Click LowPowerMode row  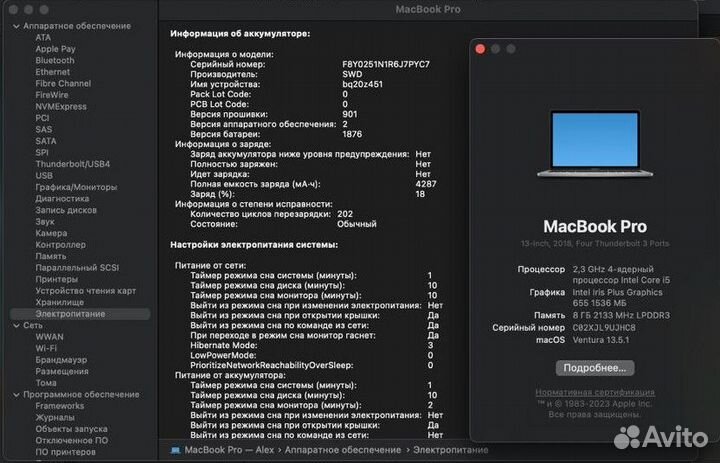point(312,356)
